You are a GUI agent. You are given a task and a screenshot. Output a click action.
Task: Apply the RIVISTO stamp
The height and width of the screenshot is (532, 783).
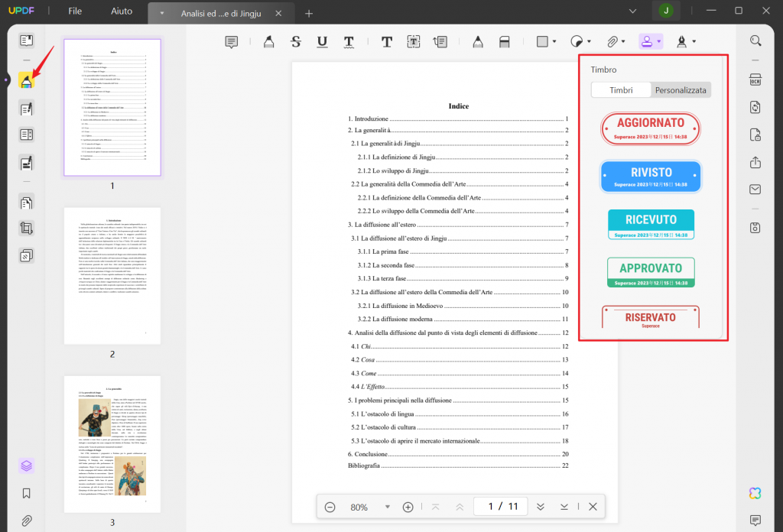pos(651,176)
